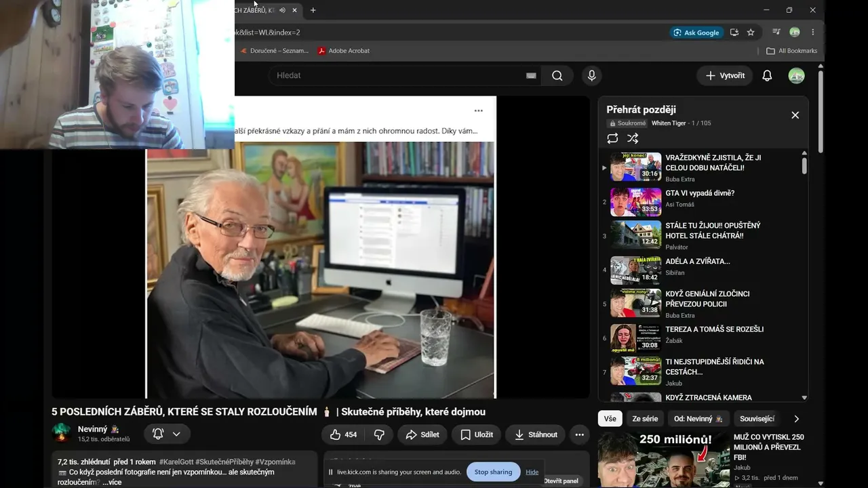Open more actions menu beside Stáhnout
This screenshot has height=488, width=868.
pos(579,434)
